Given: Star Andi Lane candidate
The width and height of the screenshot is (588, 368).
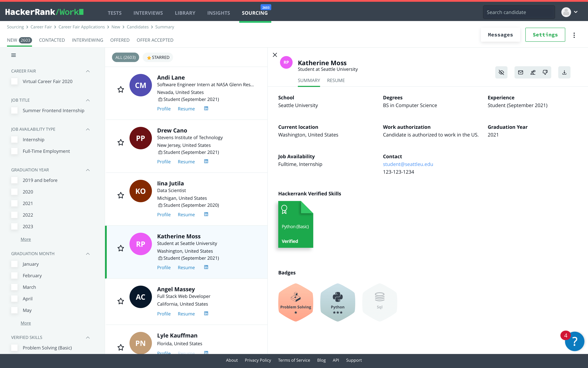Looking at the screenshot, I should (x=121, y=89).
